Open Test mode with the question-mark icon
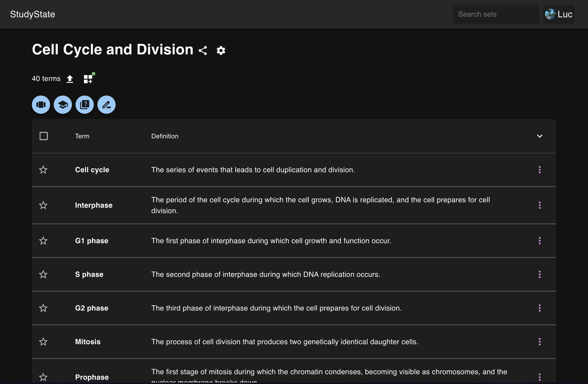The height and width of the screenshot is (384, 588). click(84, 105)
